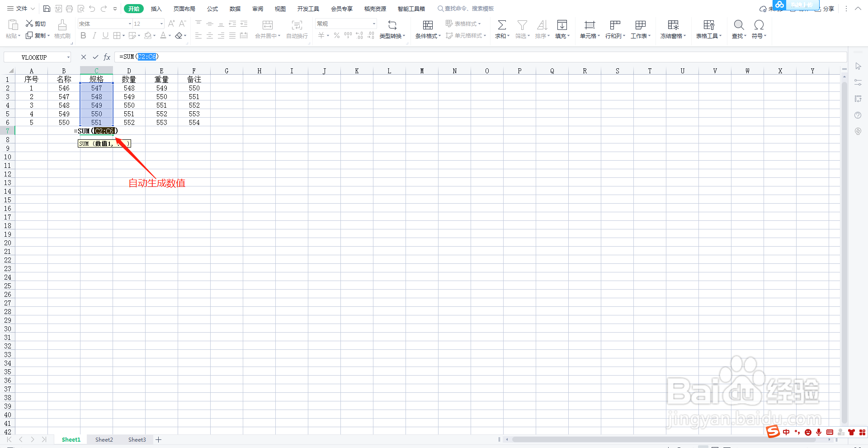Click the Filter (筛选) funnel icon
This screenshot has width=868, height=448.
[522, 25]
